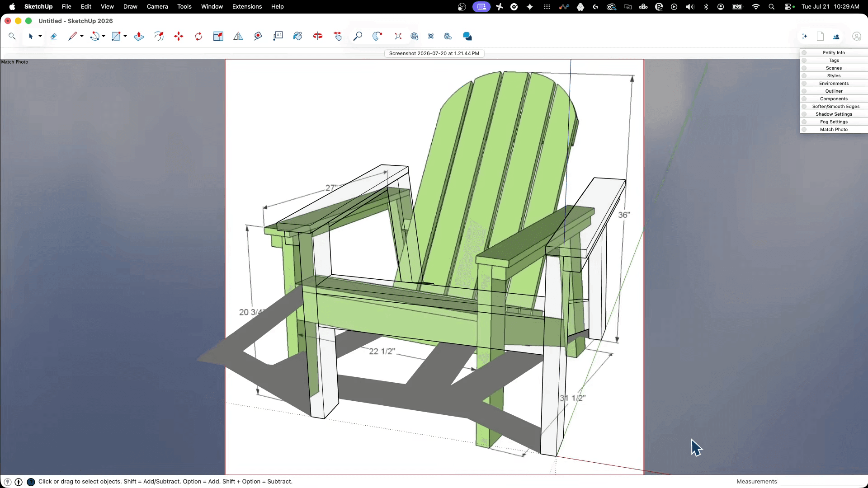
Task: Expand the Components panel
Action: pyautogui.click(x=834, y=99)
